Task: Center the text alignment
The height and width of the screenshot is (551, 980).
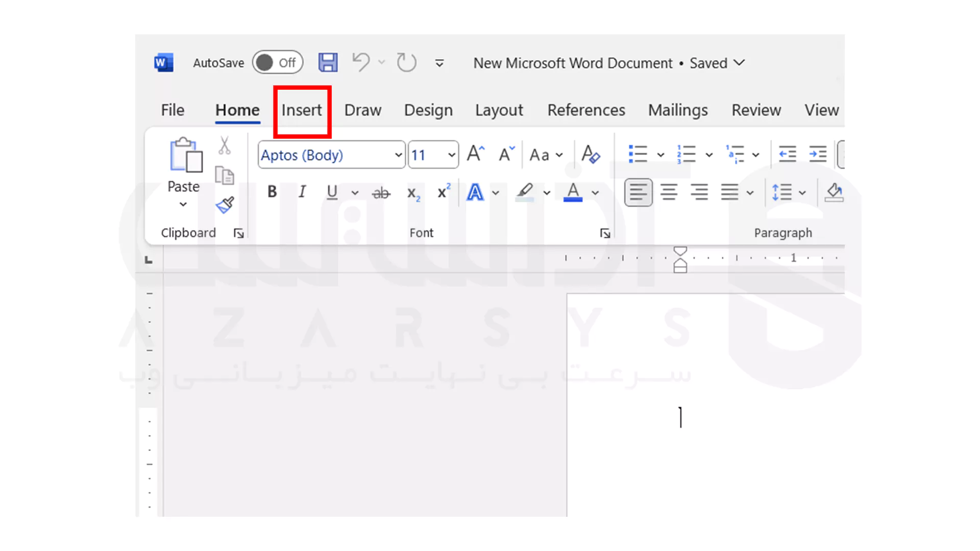Action: click(x=669, y=192)
